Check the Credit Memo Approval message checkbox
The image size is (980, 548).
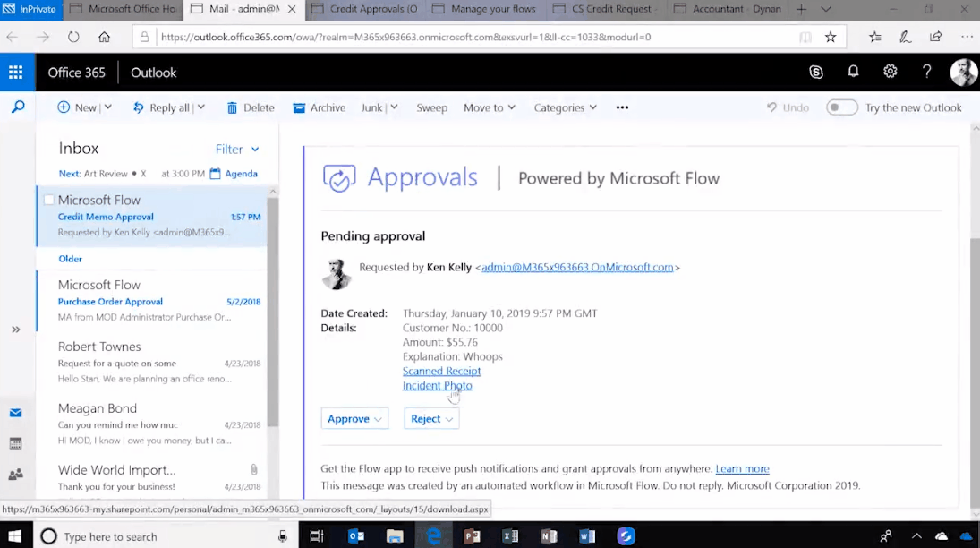click(48, 201)
